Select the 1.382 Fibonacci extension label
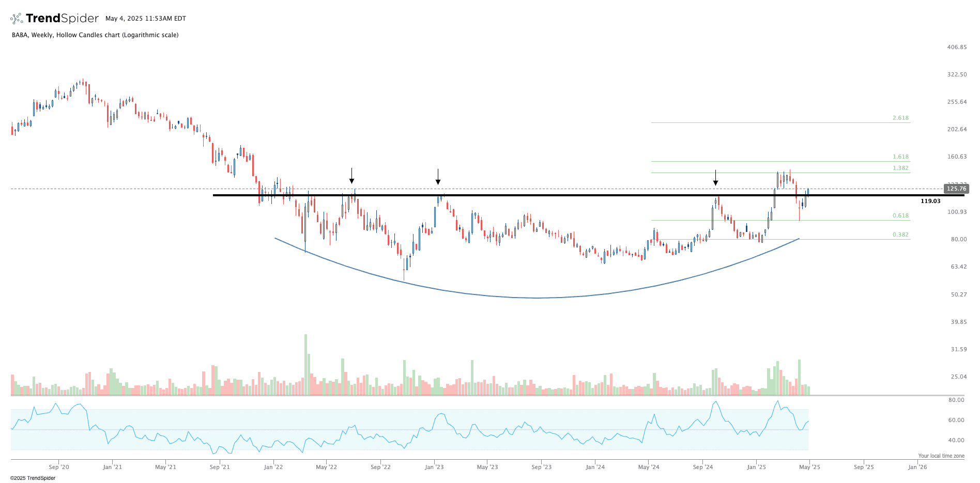The image size is (980, 483). [x=900, y=168]
